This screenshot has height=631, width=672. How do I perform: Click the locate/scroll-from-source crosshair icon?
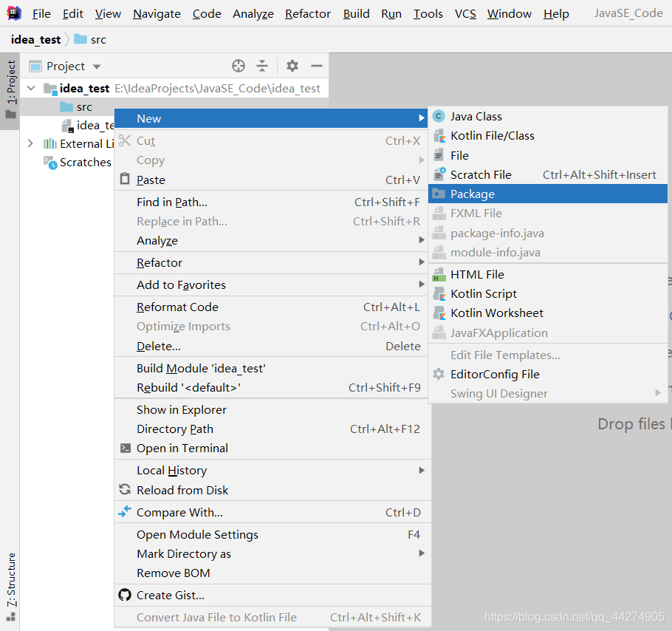(239, 66)
